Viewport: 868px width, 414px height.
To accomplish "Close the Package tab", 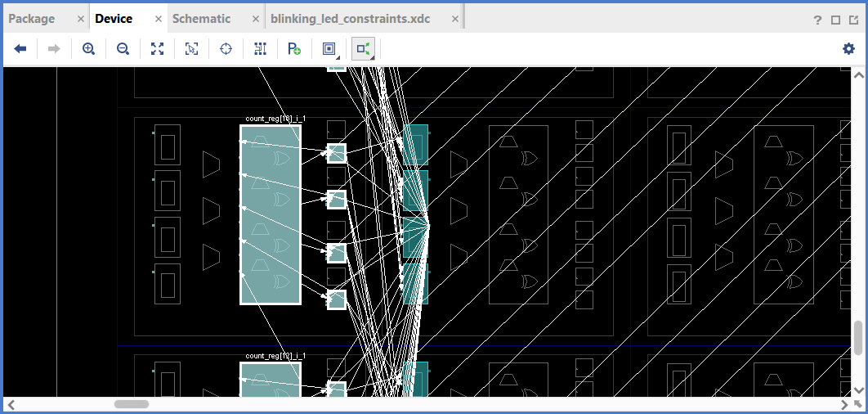I will point(81,19).
